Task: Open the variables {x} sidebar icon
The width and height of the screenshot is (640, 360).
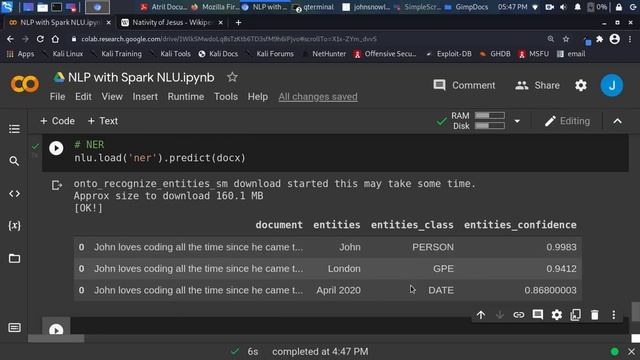Action: 14,226
